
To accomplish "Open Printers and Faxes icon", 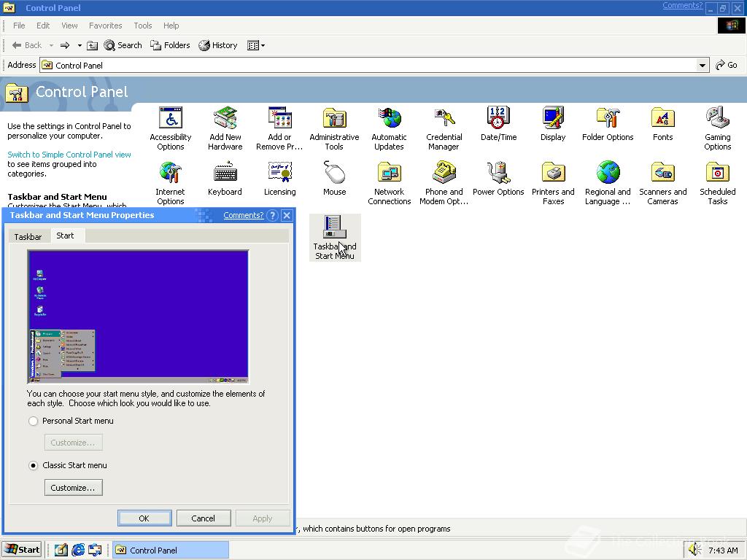I will 553,183.
